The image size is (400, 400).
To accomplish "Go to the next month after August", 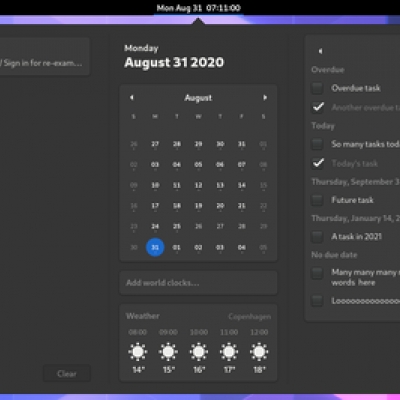I will 265,98.
